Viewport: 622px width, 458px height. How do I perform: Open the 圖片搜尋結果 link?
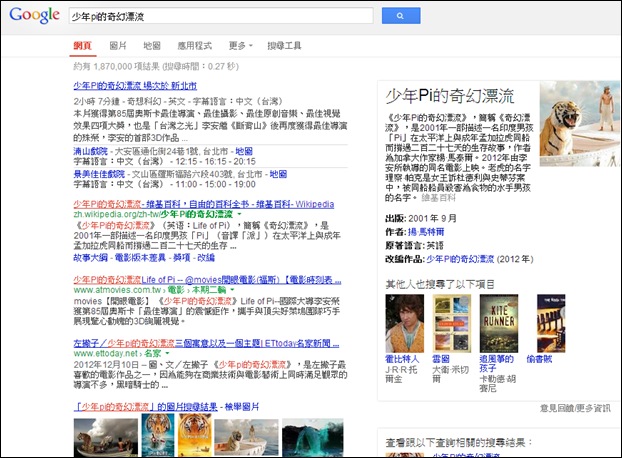pos(146,407)
